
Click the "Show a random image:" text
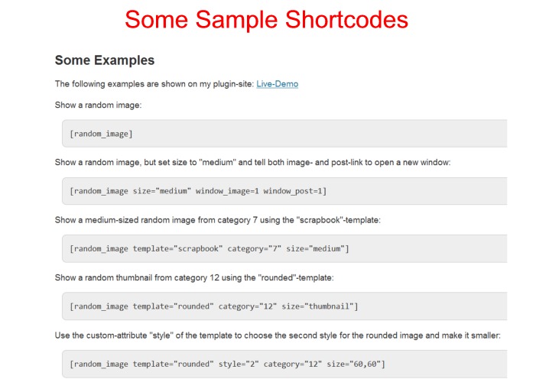(x=98, y=105)
